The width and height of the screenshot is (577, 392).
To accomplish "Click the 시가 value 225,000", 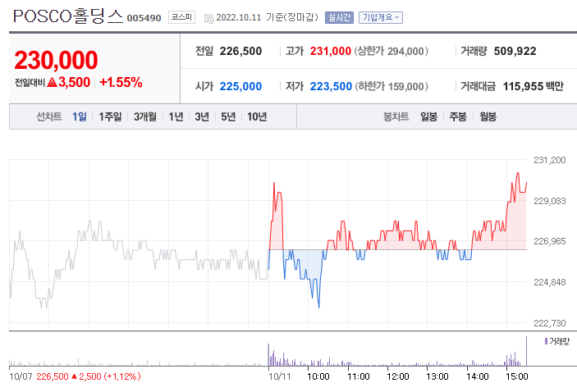I will coord(240,86).
